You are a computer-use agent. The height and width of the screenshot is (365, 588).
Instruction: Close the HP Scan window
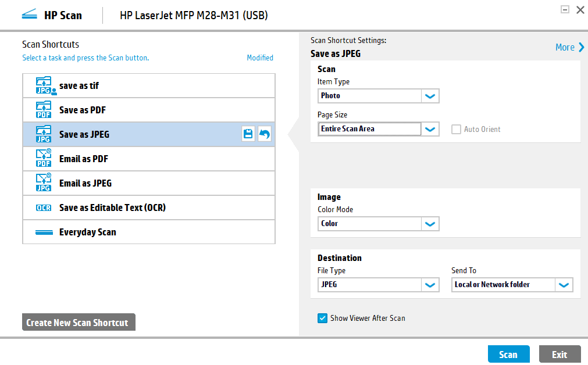point(580,10)
